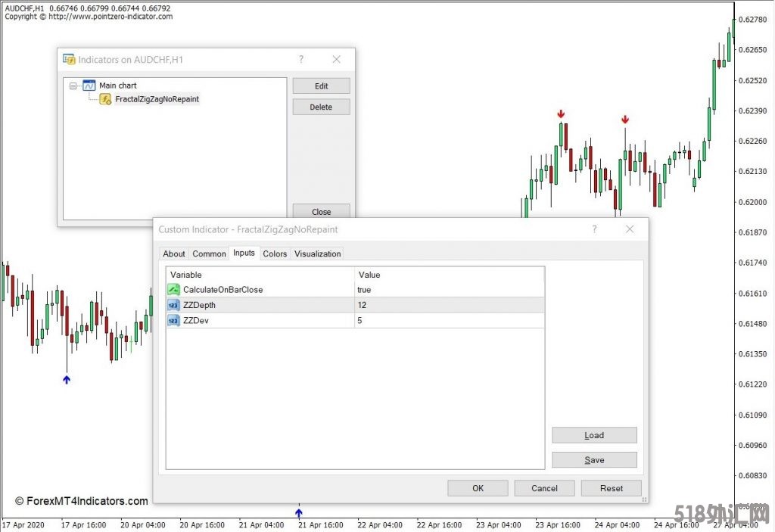Screen dimensions: 775x532
Task: Click Load to import indicator inputs
Action: [x=594, y=435]
